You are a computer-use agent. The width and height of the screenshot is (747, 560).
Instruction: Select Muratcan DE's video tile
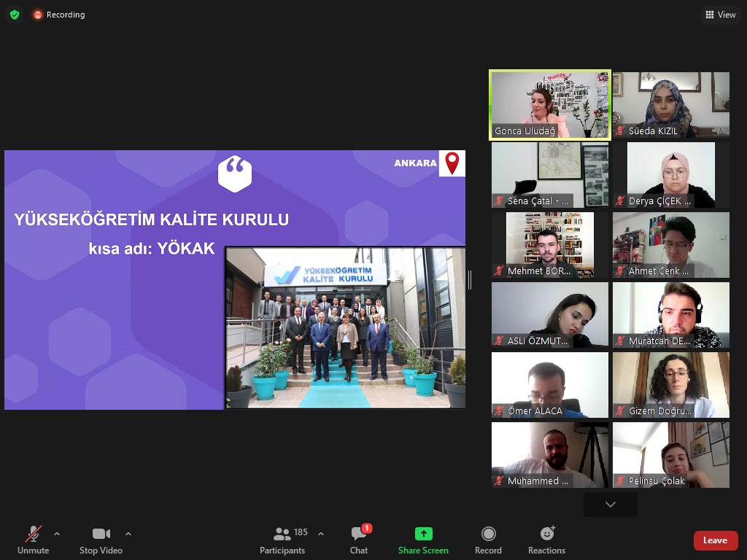[671, 315]
